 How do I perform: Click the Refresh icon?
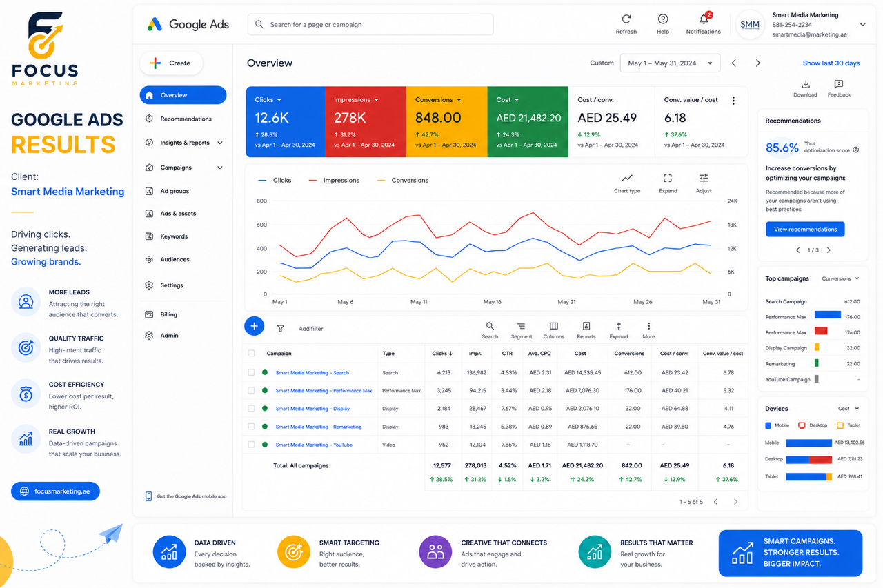click(626, 19)
